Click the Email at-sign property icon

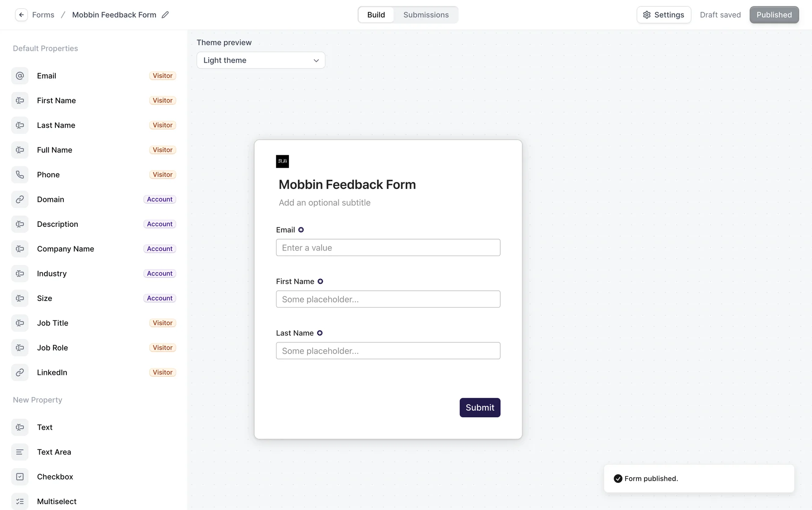click(20, 76)
